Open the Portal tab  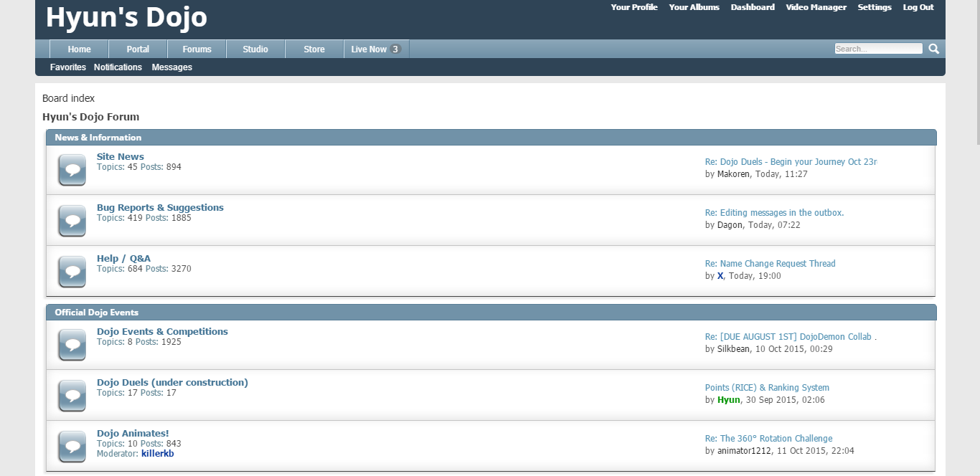[138, 49]
